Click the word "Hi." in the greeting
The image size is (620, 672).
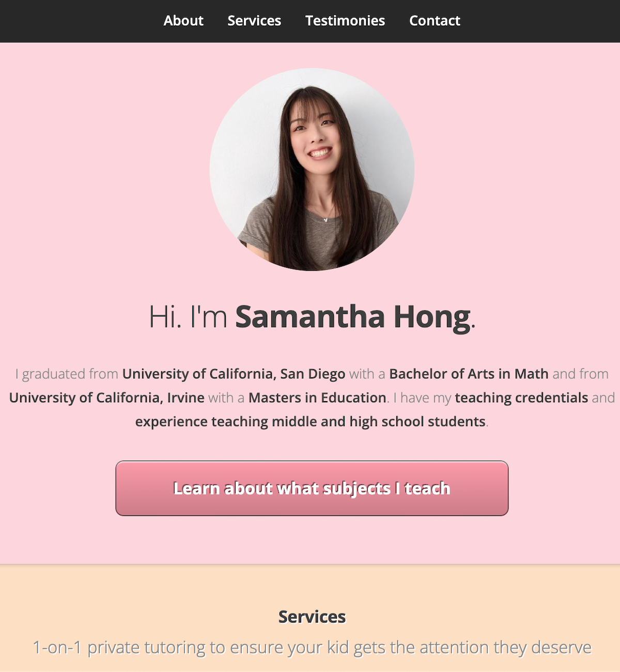[x=165, y=316]
